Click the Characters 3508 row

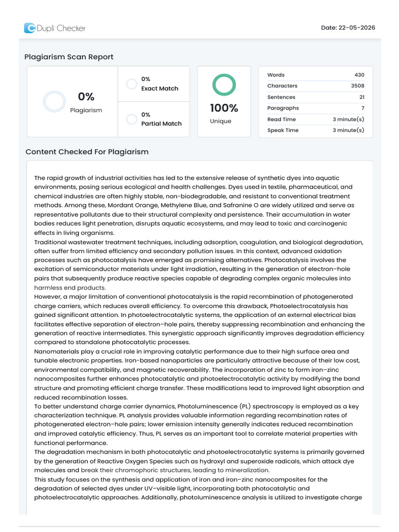click(x=315, y=86)
